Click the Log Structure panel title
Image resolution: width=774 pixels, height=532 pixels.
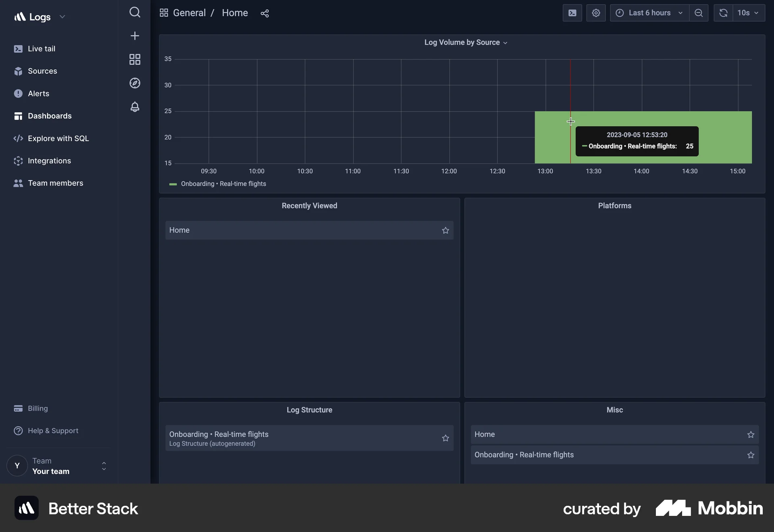pos(309,410)
